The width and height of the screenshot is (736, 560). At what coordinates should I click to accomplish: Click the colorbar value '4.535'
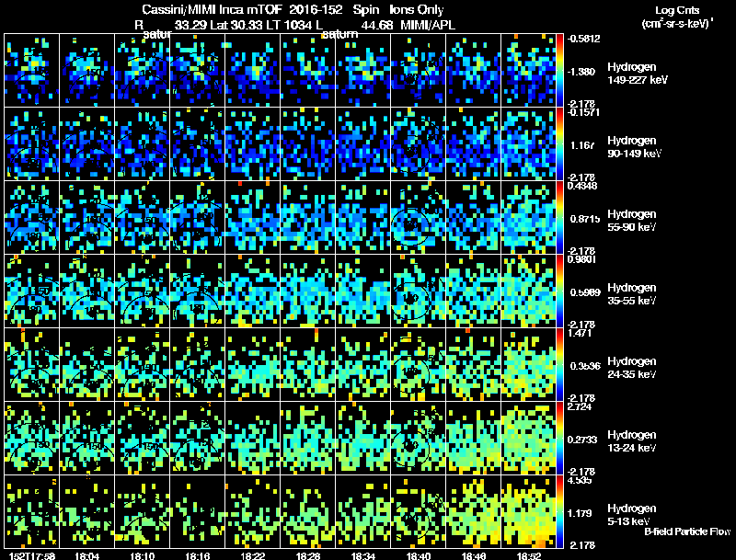(580, 480)
